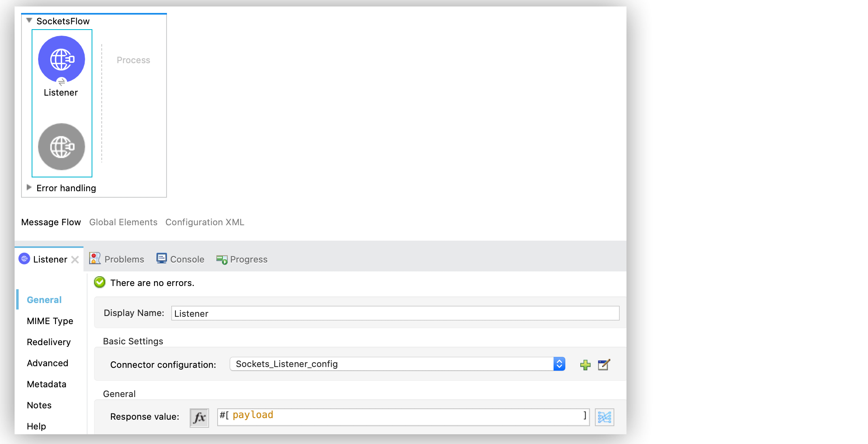Screen dimensions: 868x444
Task: Click the Console tab icon
Action: coord(161,259)
